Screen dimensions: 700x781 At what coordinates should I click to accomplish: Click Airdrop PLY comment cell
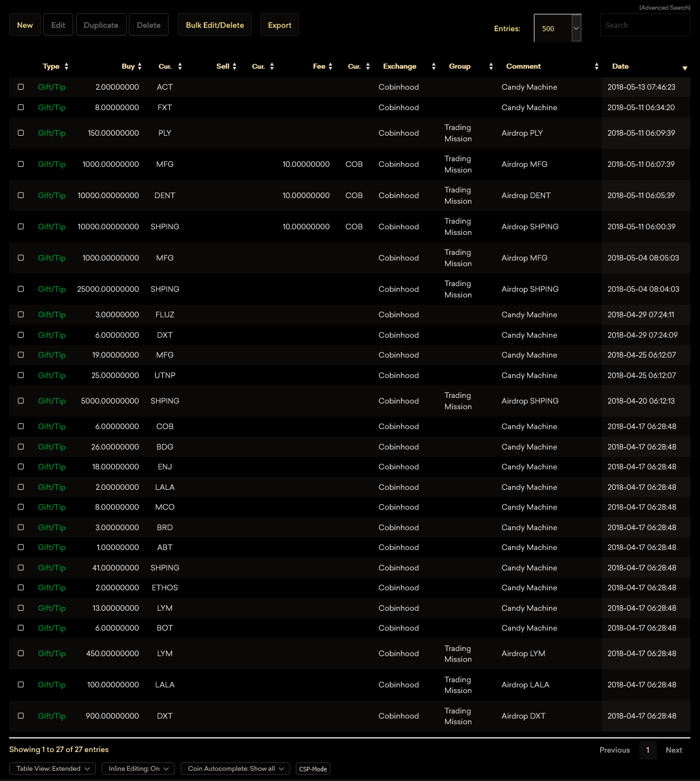click(x=522, y=133)
